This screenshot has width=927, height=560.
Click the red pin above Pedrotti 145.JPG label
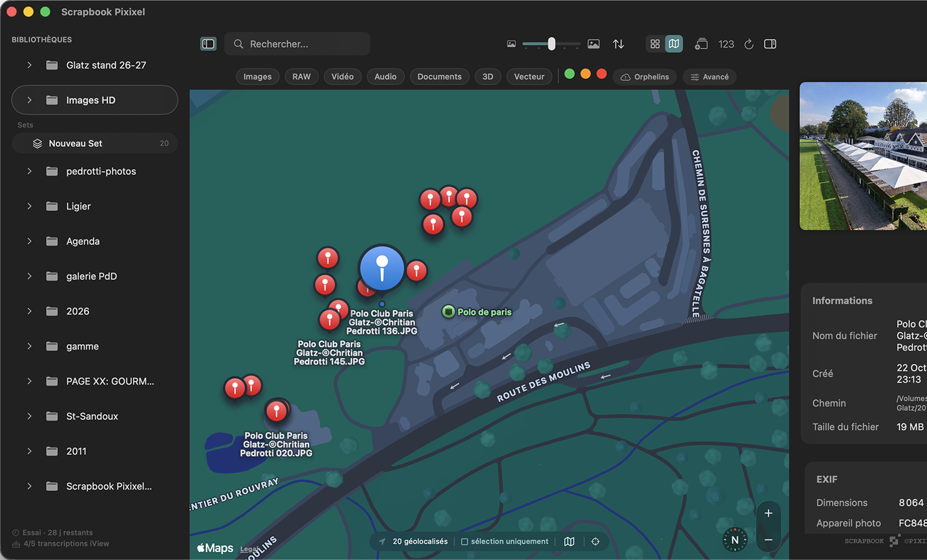(329, 320)
